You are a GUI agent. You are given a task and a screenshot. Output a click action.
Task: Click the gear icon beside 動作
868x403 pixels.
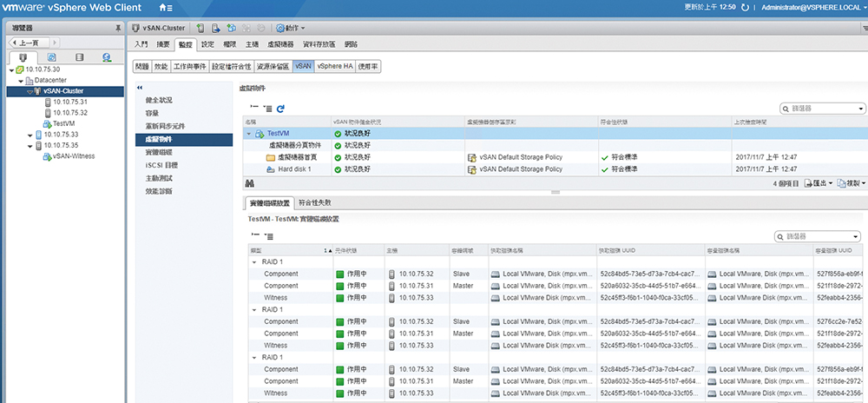point(280,28)
